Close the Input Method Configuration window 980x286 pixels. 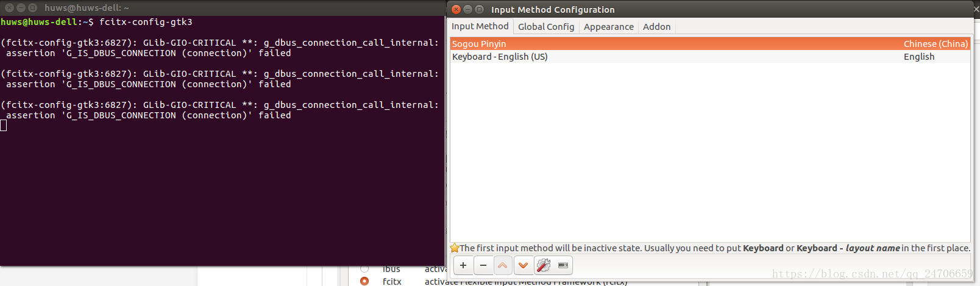(456, 9)
